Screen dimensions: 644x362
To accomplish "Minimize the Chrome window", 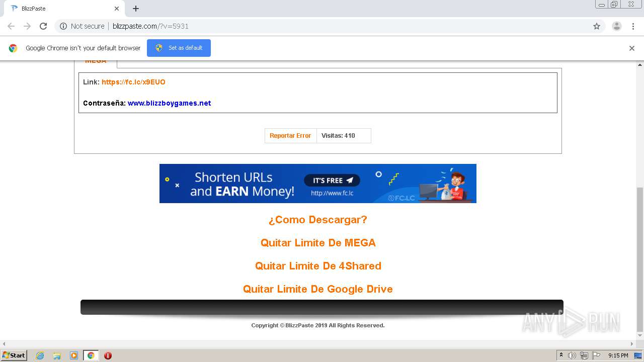I will (602, 5).
